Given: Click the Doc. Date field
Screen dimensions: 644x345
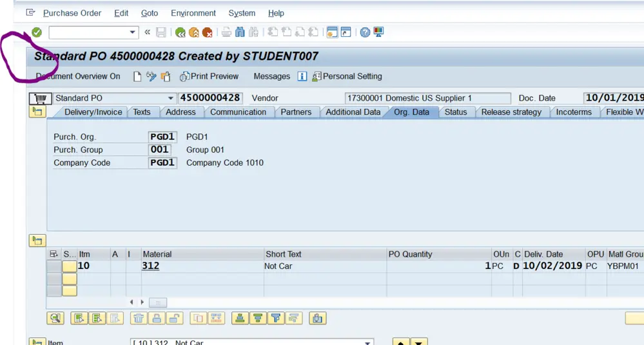Looking at the screenshot, I should click(x=614, y=98).
